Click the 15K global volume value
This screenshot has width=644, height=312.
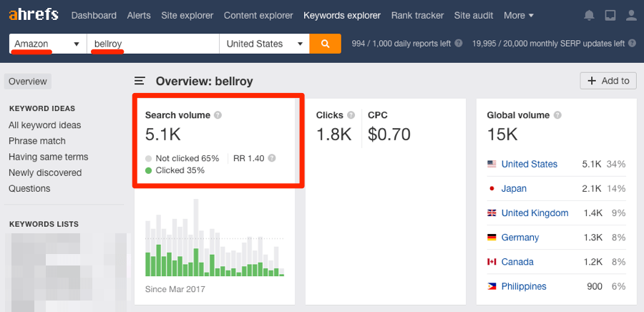502,135
